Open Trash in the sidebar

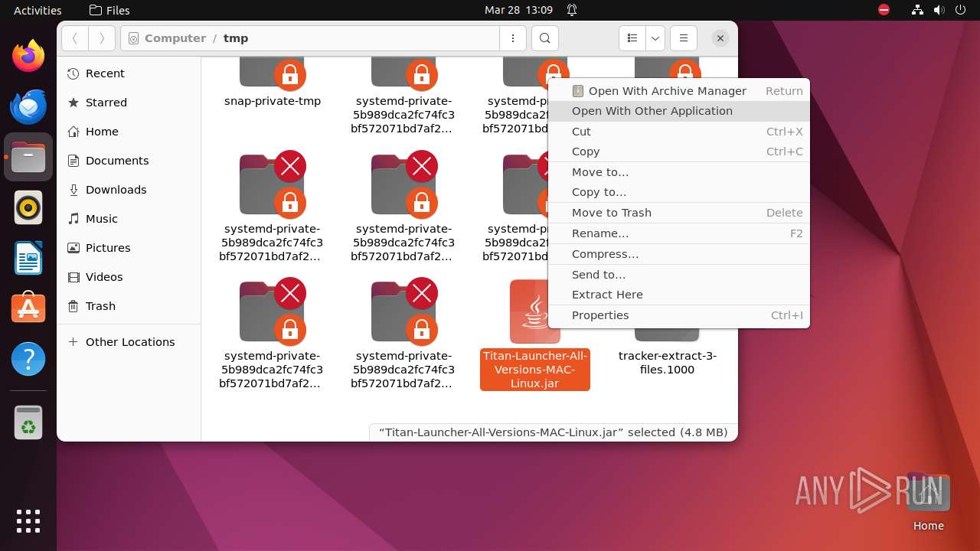point(129,306)
